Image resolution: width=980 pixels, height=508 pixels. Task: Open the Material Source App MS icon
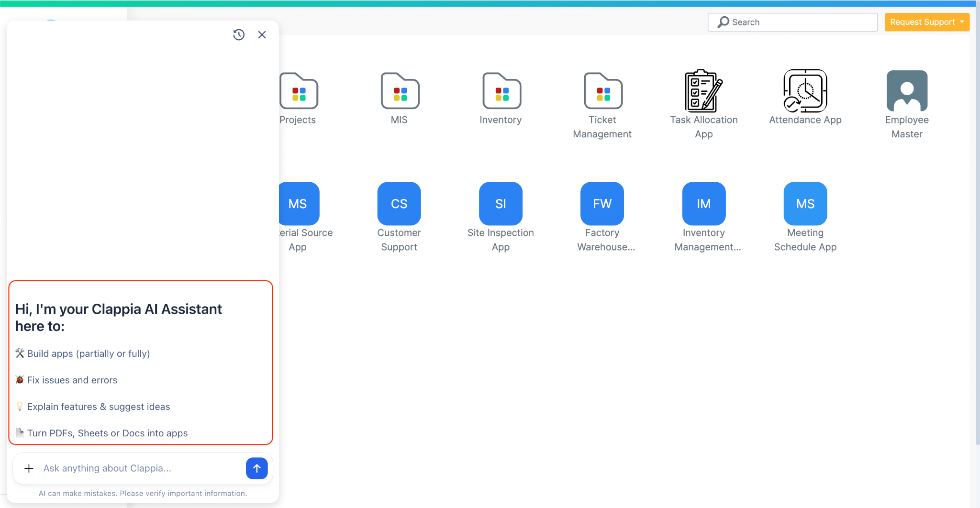(x=299, y=204)
